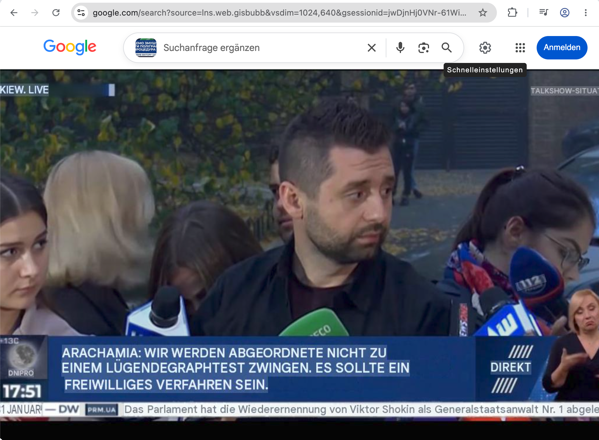Start voice search with the microphone icon
The image size is (599, 440).
pos(400,48)
